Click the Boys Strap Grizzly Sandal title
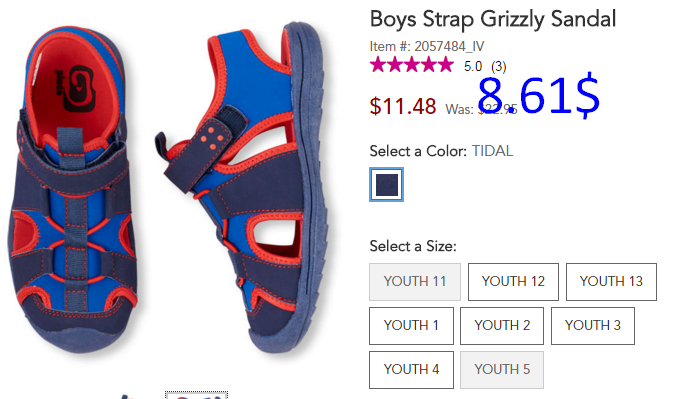The width and height of the screenshot is (679, 399). tap(493, 19)
